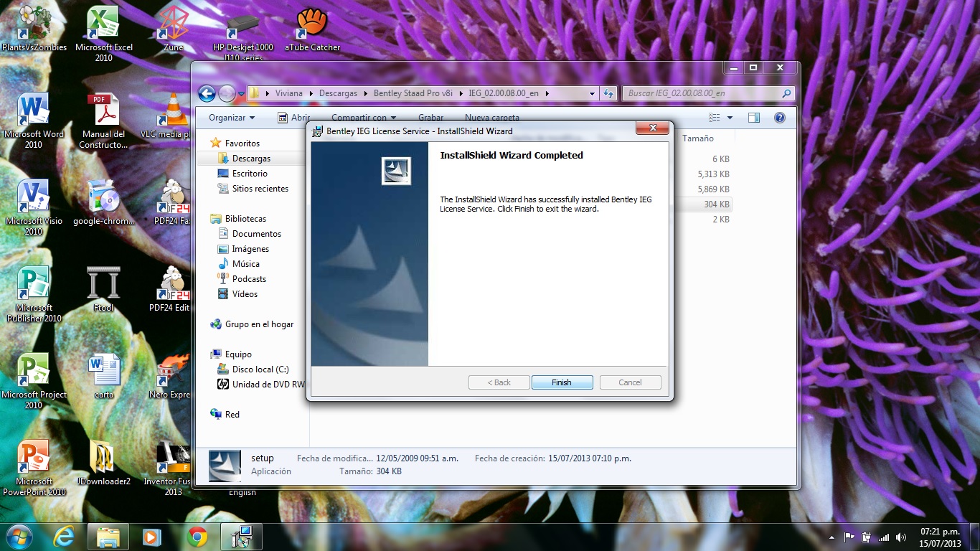Click the Explorer forward navigation arrow
This screenshot has height=551, width=980.
click(x=226, y=93)
